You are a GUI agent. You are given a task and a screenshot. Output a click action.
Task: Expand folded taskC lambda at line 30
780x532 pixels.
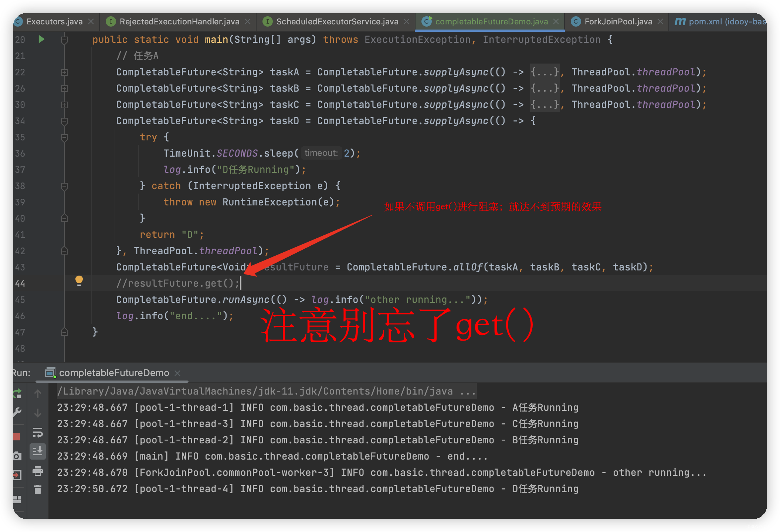point(64,105)
